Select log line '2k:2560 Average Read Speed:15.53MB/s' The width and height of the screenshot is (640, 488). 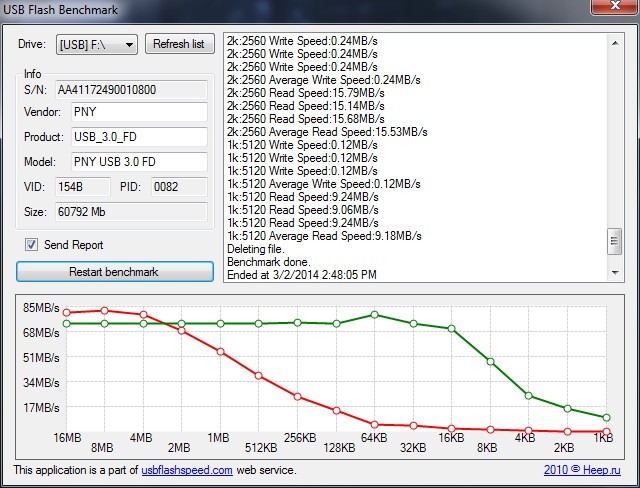tap(327, 132)
